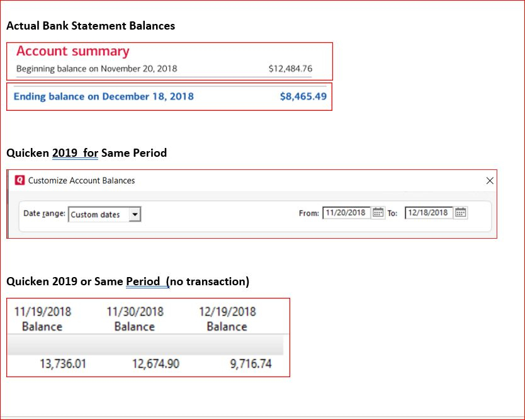Click the To date field 12/18/2018

pos(429,213)
